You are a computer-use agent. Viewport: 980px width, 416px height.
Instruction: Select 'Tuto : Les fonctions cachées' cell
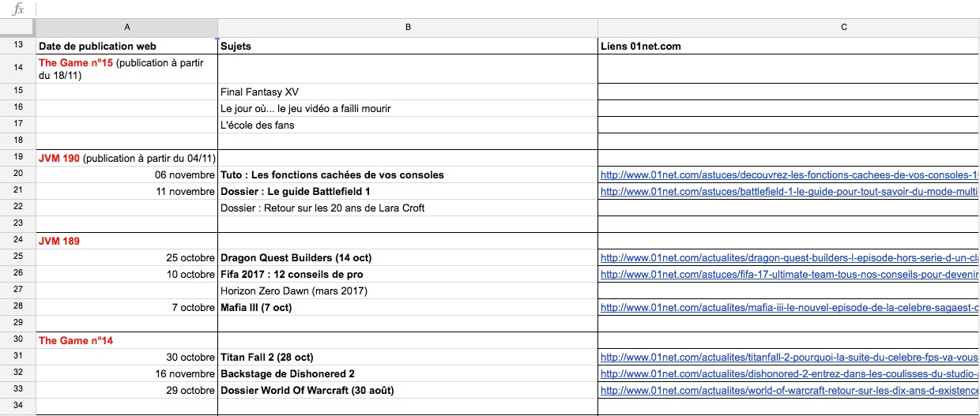click(x=408, y=174)
